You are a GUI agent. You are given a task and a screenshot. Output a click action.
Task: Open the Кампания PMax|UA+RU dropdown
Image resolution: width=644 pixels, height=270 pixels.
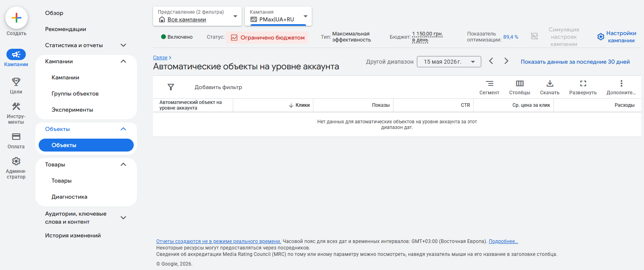(278, 16)
